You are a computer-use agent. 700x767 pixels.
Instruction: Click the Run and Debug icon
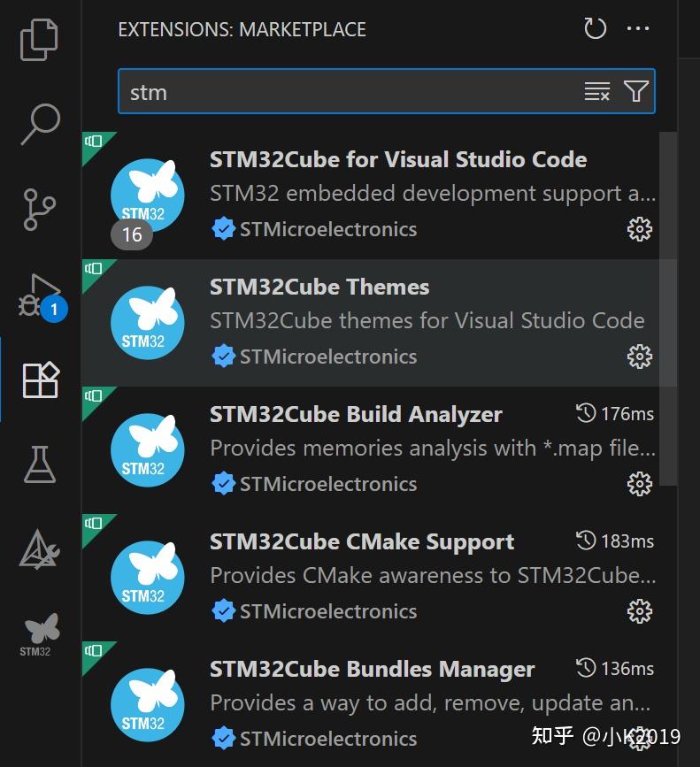pyautogui.click(x=39, y=292)
